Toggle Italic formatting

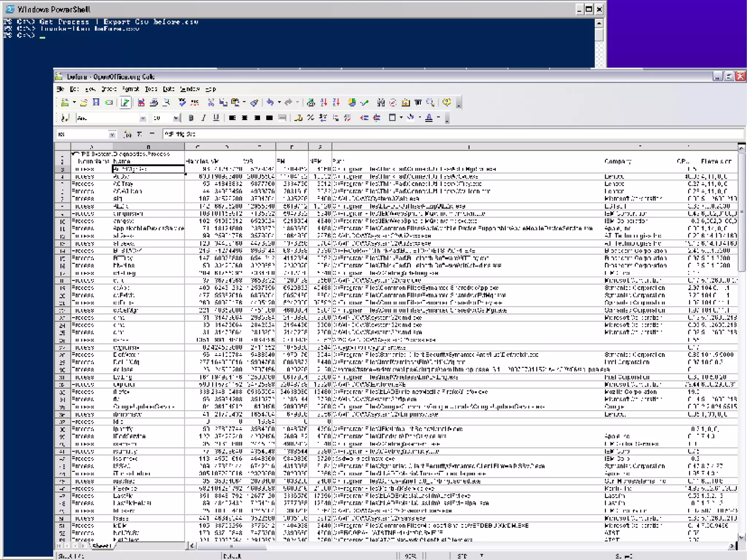204,117
